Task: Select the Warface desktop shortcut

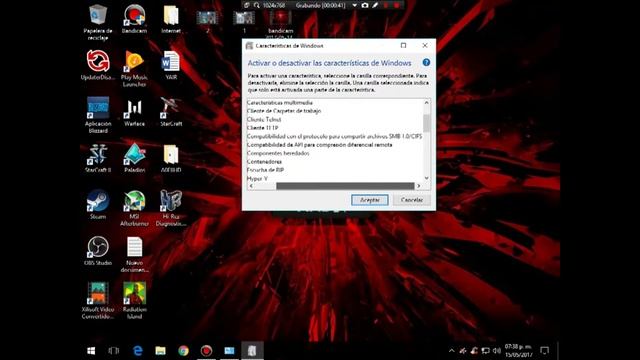Action: pyautogui.click(x=134, y=112)
